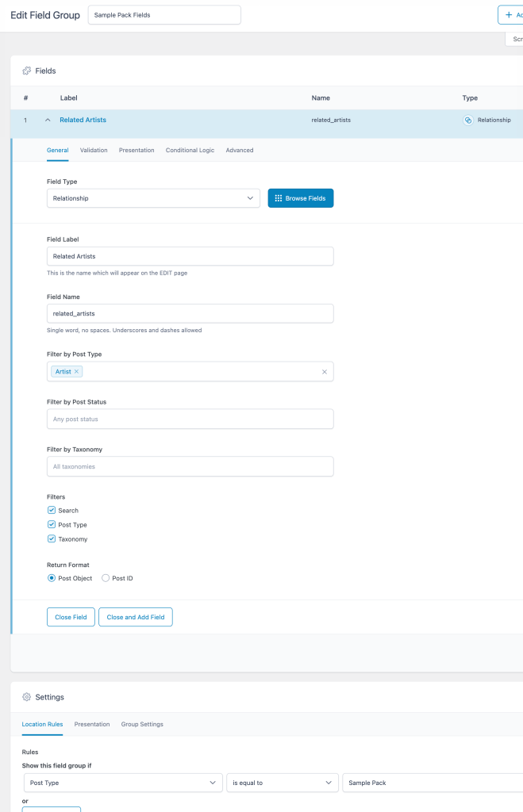
Task: Choose Post Object return format
Action: pos(52,578)
